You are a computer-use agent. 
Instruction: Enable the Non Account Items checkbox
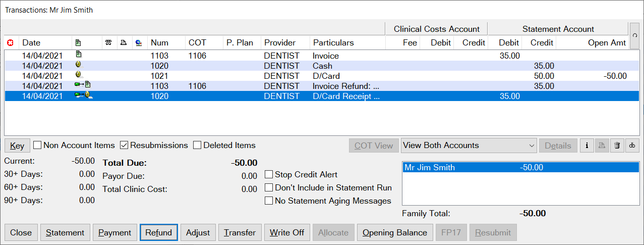[x=37, y=145]
